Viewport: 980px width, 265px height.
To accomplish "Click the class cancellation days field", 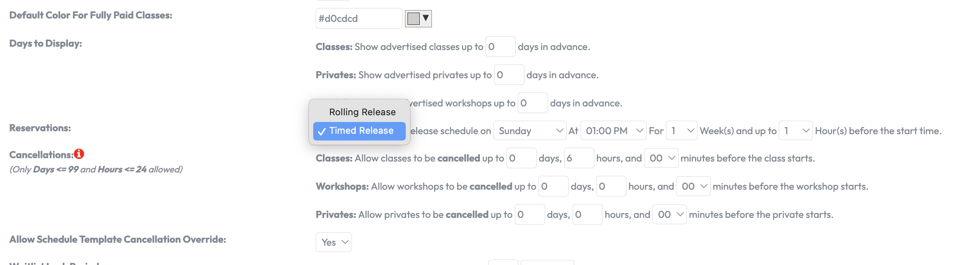I will (x=521, y=158).
